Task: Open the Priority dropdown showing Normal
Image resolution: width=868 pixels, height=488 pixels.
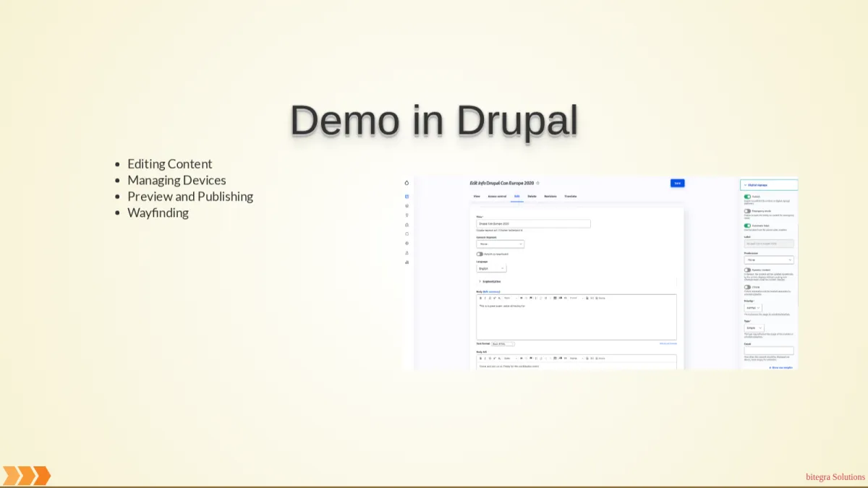Action: (752, 307)
